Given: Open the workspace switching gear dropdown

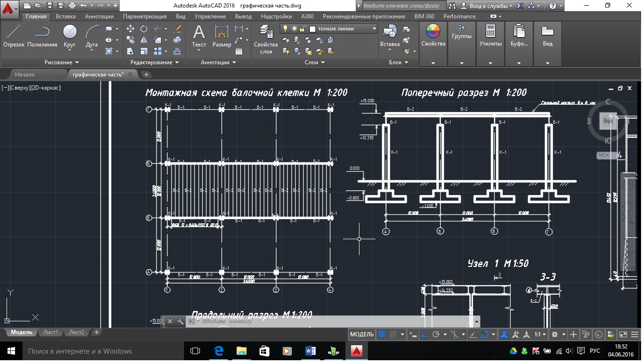Looking at the screenshot, I should [x=557, y=334].
